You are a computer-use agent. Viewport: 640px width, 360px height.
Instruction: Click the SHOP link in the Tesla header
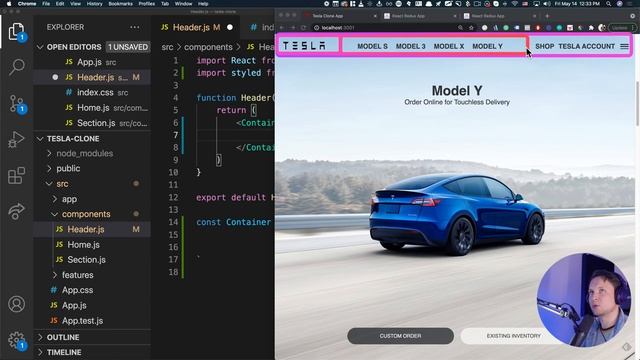[544, 47]
